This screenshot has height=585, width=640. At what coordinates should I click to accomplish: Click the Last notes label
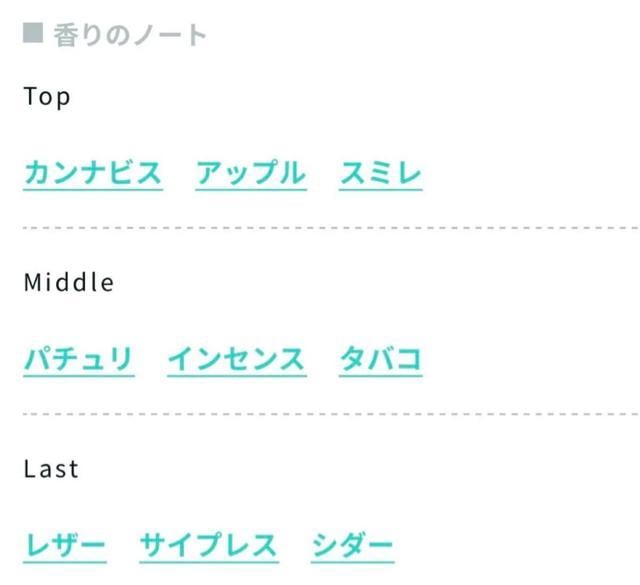click(x=51, y=469)
